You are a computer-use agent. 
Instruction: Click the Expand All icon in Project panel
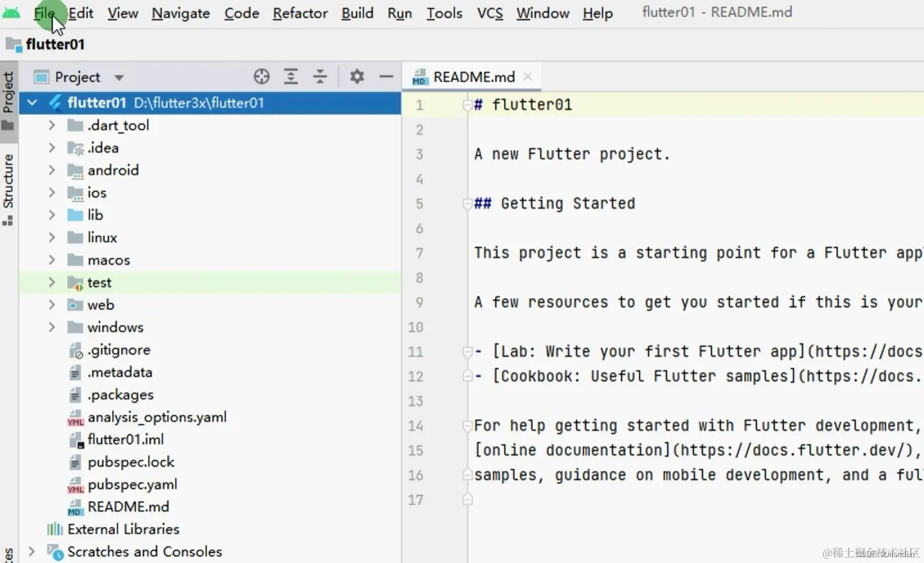tap(291, 76)
